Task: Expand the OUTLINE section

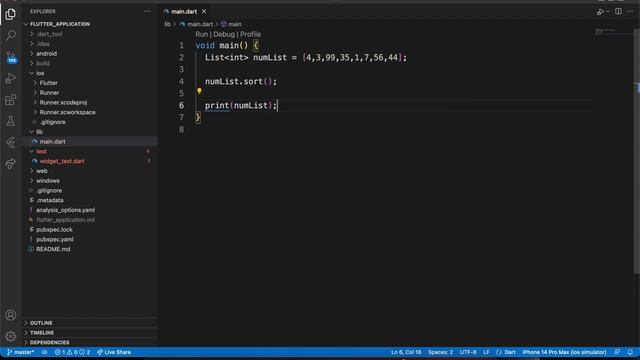Action: [41, 323]
